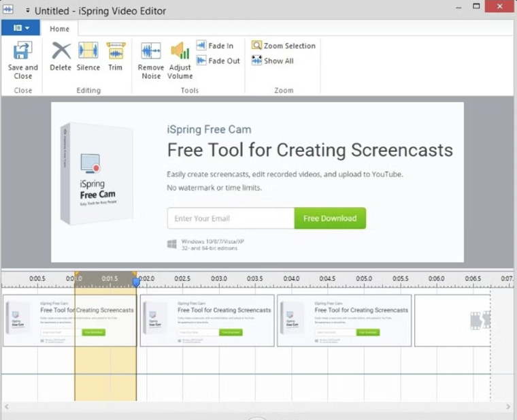The width and height of the screenshot is (517, 420).
Task: Click the Enter Your Email field
Action: click(231, 218)
